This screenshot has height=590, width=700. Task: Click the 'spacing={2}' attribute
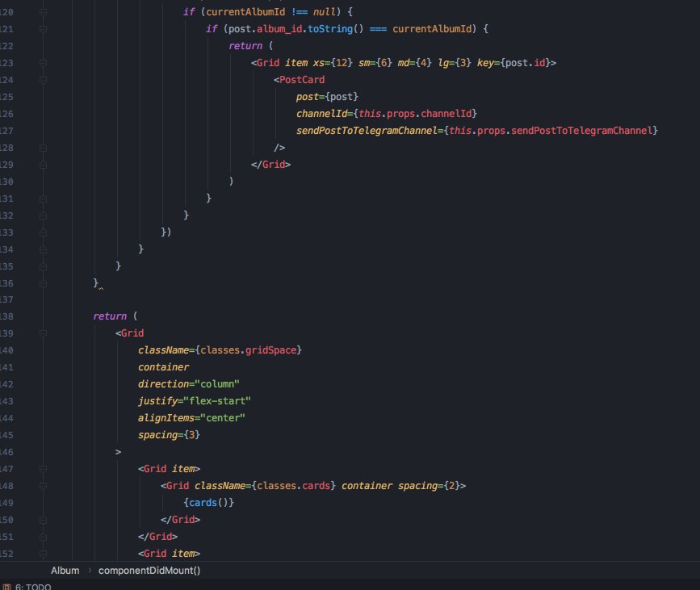429,486
